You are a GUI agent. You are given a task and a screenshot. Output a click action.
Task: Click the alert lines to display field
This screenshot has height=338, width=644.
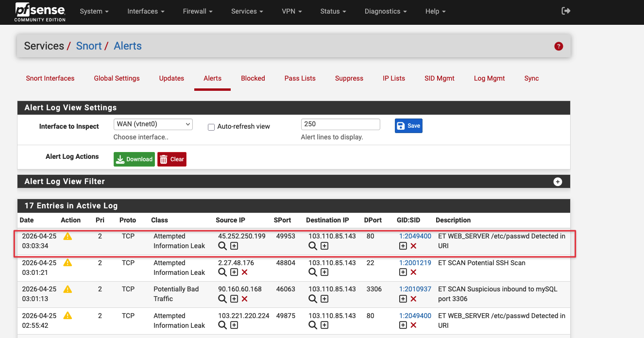click(x=340, y=124)
